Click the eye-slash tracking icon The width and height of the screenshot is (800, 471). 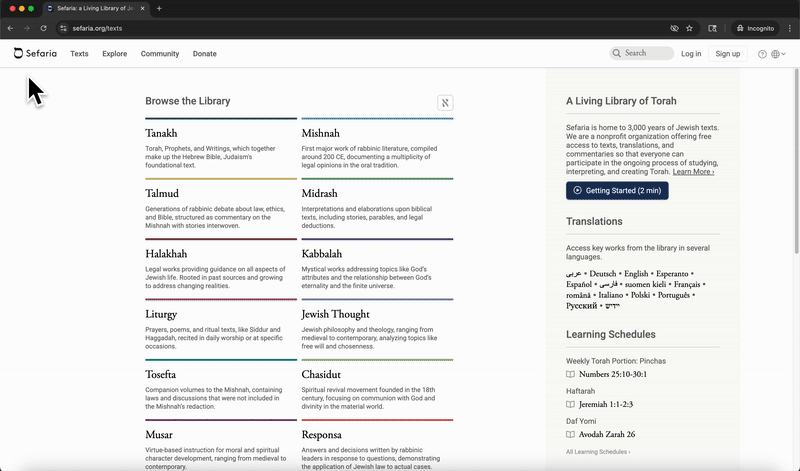(x=674, y=29)
